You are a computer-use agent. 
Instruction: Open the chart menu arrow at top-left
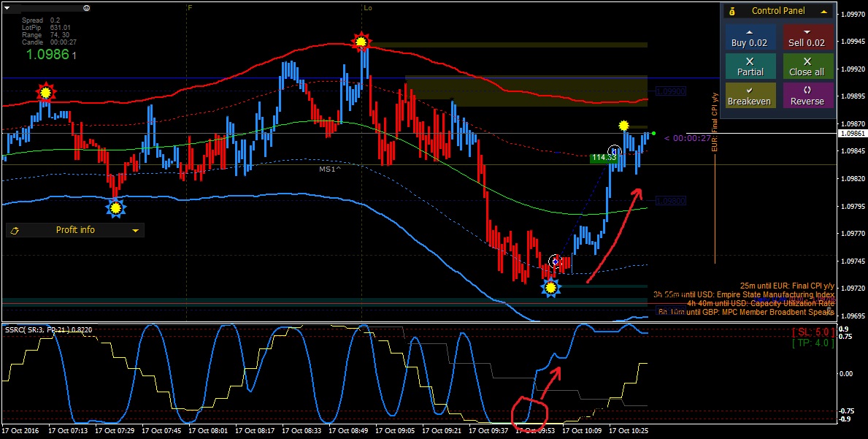click(x=7, y=8)
